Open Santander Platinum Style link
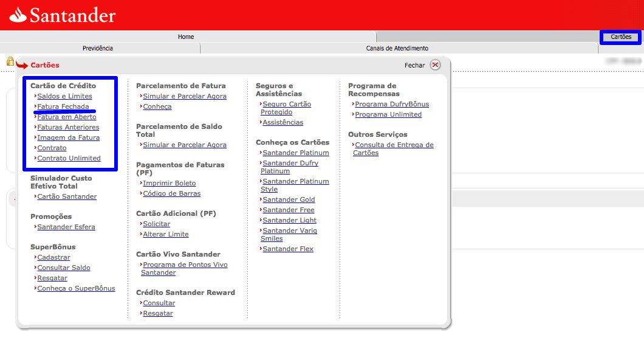The image size is (644, 346). click(x=295, y=185)
